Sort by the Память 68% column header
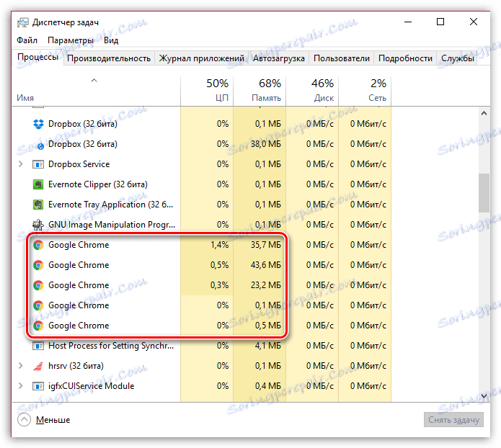The height and width of the screenshot is (448, 501). point(260,91)
